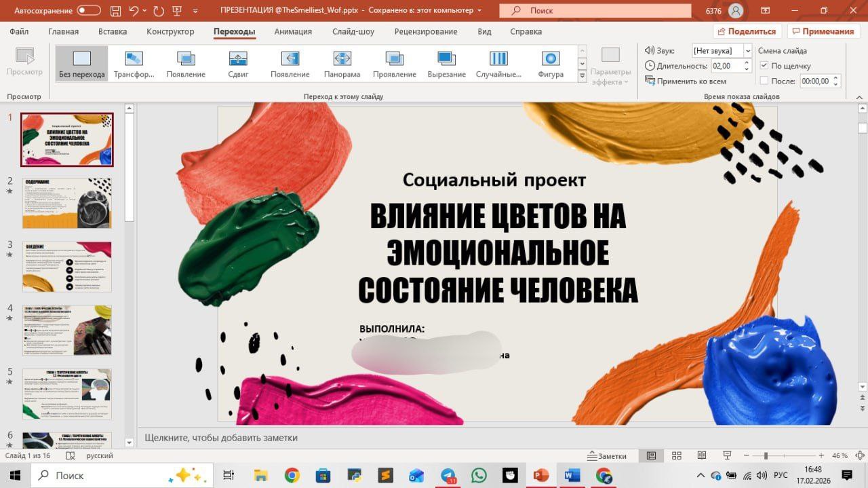Start slideshow from quick access toolbar icon
This screenshot has height=488, width=868.
pyautogui.click(x=178, y=11)
